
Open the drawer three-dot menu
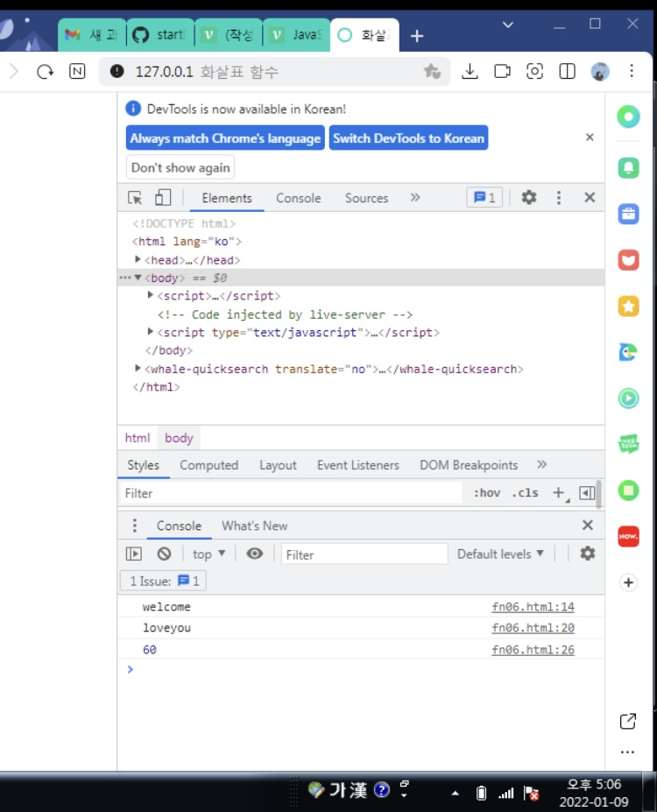point(135,525)
